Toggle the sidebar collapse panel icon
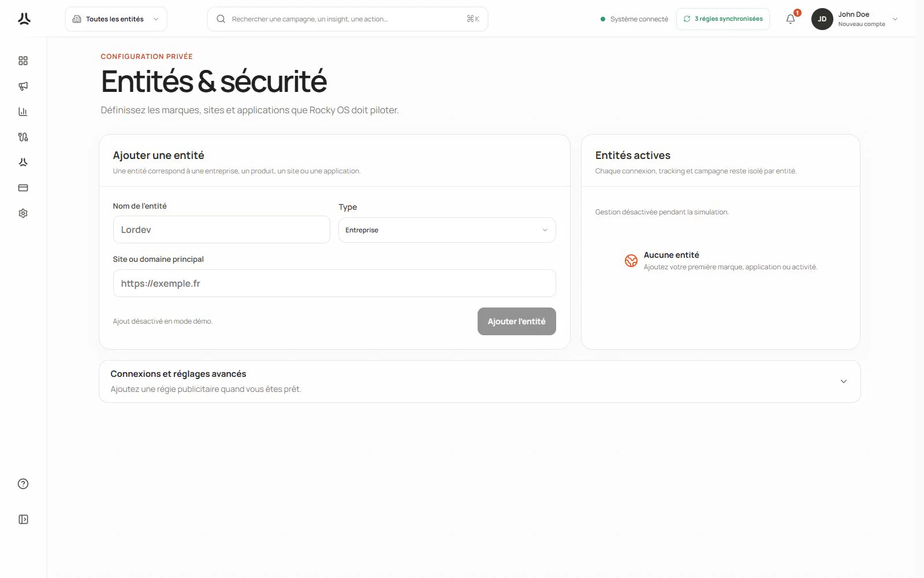This screenshot has width=924, height=578. pyautogui.click(x=23, y=520)
